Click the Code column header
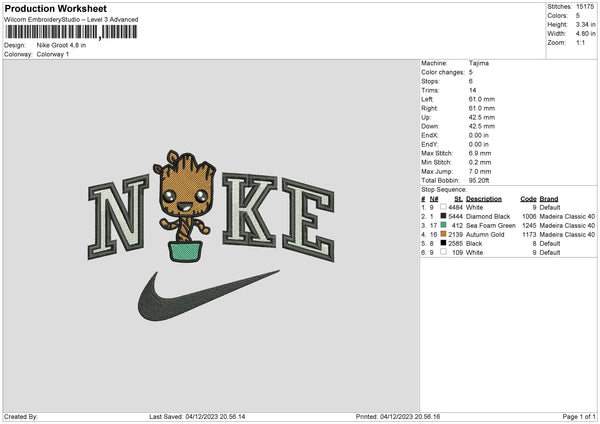Screen dimensions: 600x424 (528, 199)
